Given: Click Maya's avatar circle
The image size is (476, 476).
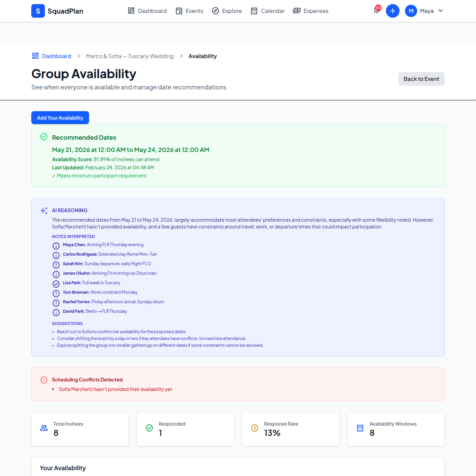Looking at the screenshot, I should (411, 11).
